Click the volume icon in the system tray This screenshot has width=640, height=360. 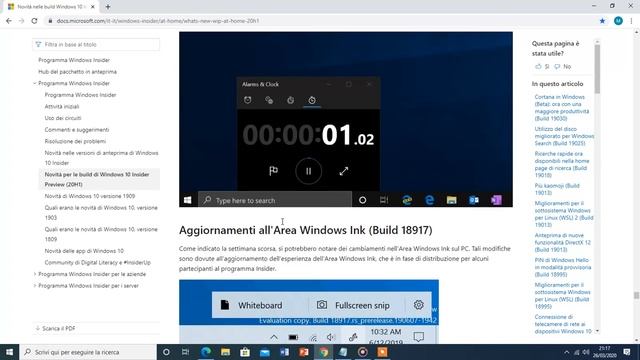(x=586, y=352)
